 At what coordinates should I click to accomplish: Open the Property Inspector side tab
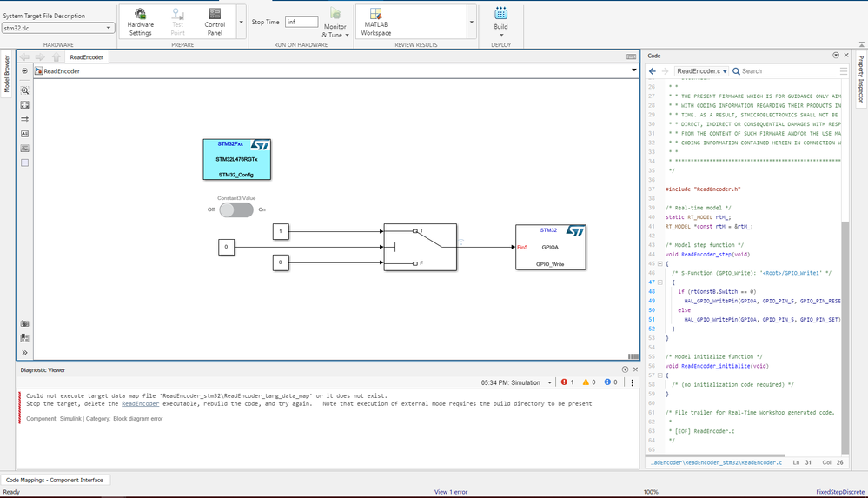pos(861,78)
